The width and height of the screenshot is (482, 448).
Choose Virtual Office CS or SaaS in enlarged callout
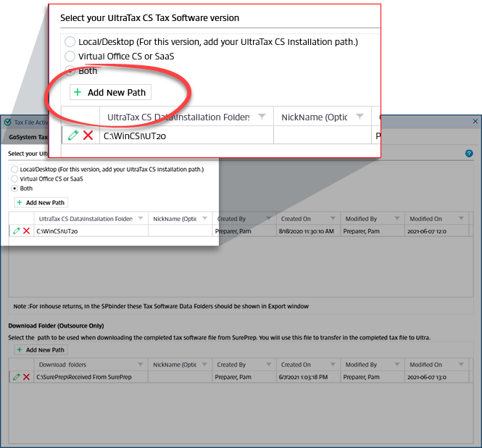pos(70,56)
